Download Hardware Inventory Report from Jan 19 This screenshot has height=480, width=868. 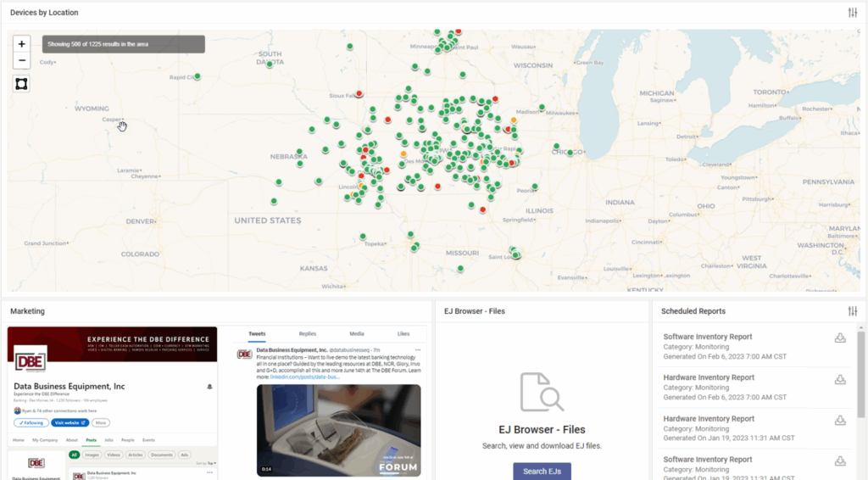tap(840, 420)
